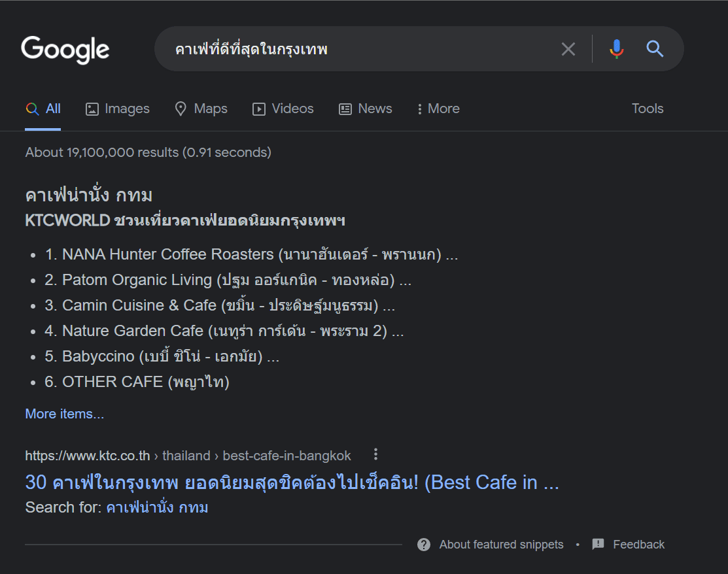Select Babyccino list item
The width and height of the screenshot is (728, 574).
click(162, 357)
